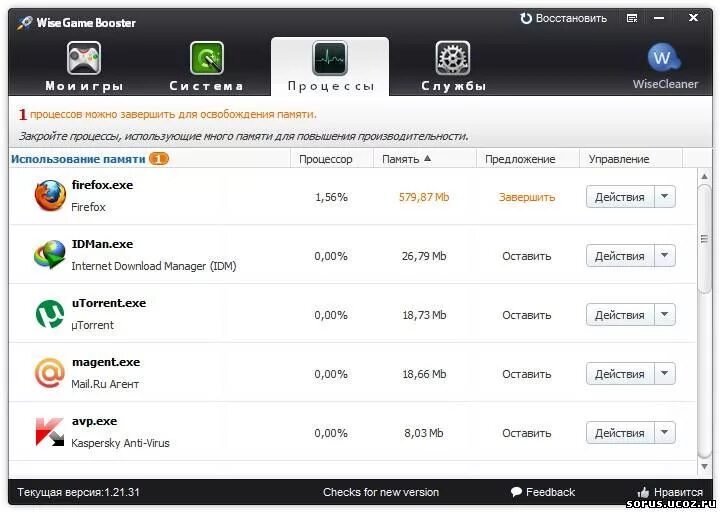Sort by Процессор column header
Viewport: 721px width, 513px height.
tap(332, 159)
